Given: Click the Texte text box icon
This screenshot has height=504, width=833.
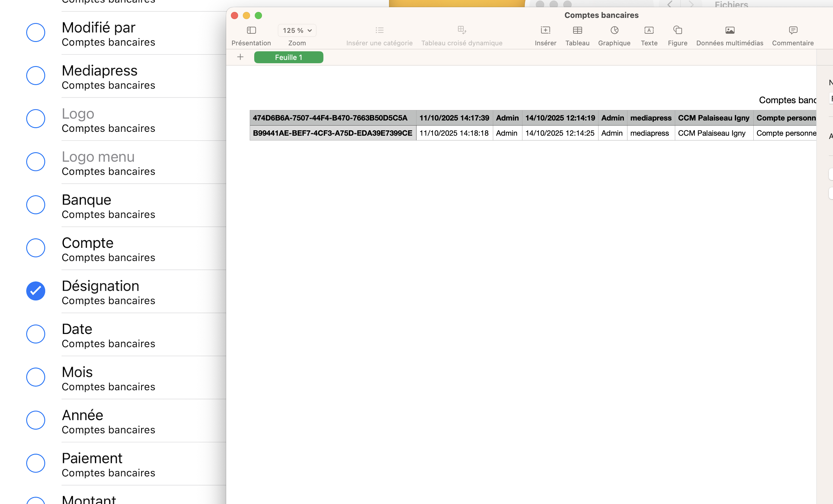Looking at the screenshot, I should pyautogui.click(x=649, y=30).
